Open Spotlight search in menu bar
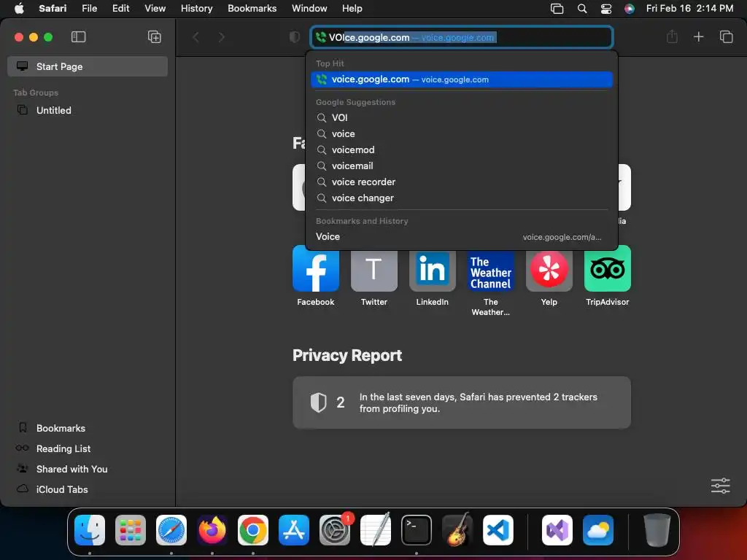The width and height of the screenshot is (747, 560). pos(581,9)
